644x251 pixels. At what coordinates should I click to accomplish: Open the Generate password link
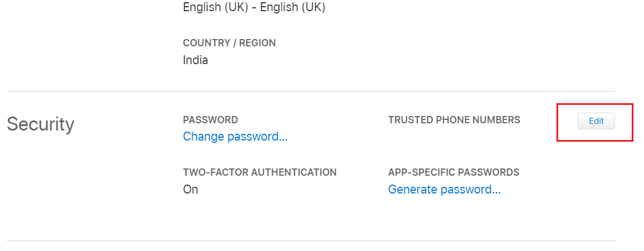point(444,190)
